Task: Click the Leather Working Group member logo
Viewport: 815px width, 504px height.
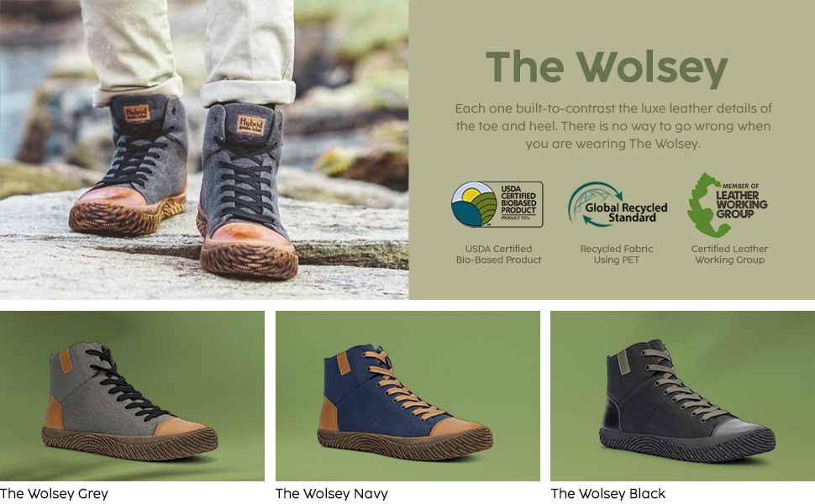Action: click(727, 205)
